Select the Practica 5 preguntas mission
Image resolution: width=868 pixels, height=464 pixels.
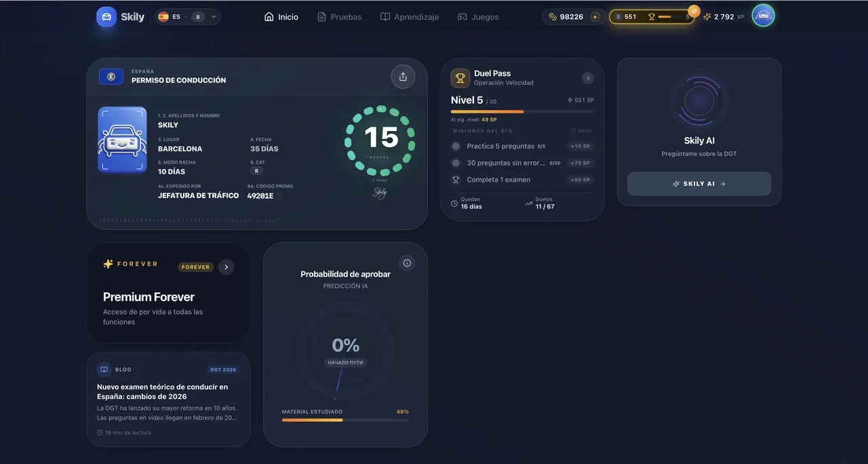coord(522,146)
